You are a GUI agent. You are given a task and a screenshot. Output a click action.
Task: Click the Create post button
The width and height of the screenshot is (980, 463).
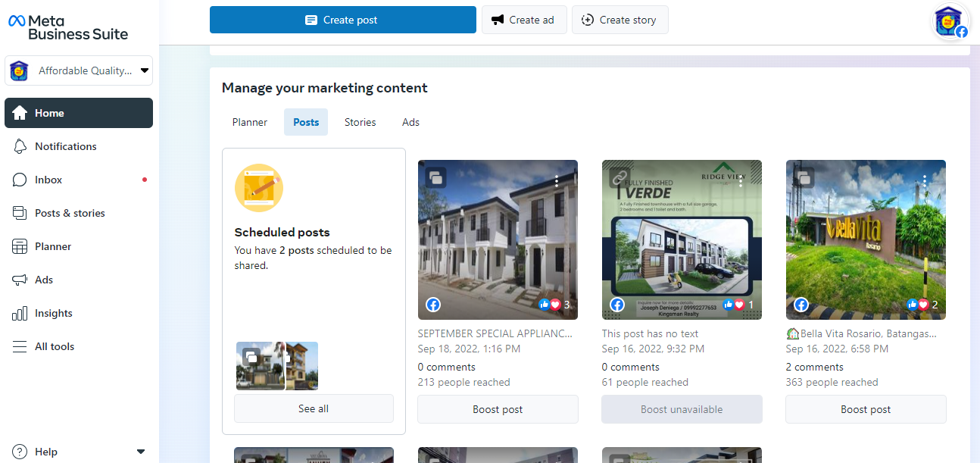point(342,20)
